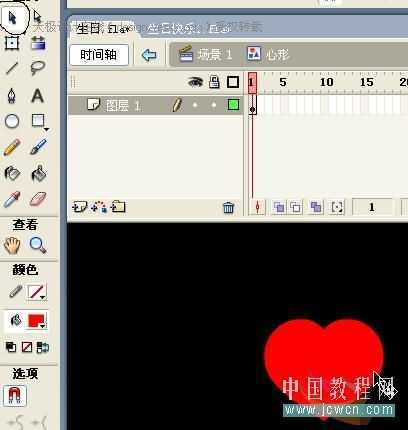Viewport: 408px width, 430px height.
Task: Select the Hand tool
Action: tap(12, 245)
